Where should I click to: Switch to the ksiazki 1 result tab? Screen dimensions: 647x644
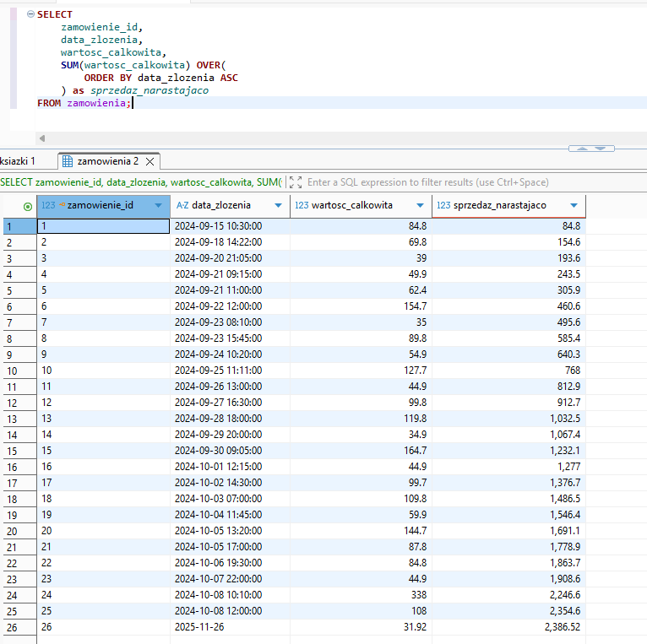point(19,160)
